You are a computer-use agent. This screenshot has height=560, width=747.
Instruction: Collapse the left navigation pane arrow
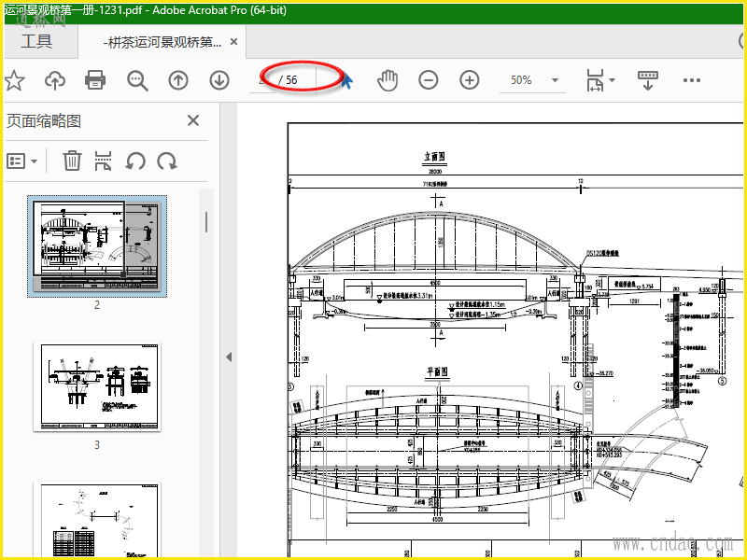[x=229, y=357]
